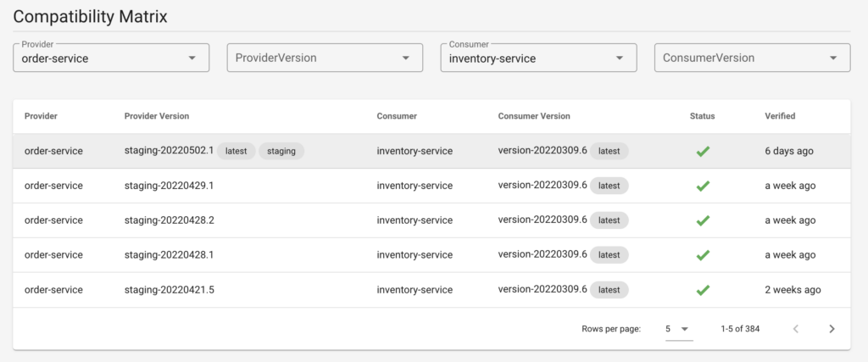Click latest tag beside staging-20220502.1
868x362 pixels.
click(236, 151)
